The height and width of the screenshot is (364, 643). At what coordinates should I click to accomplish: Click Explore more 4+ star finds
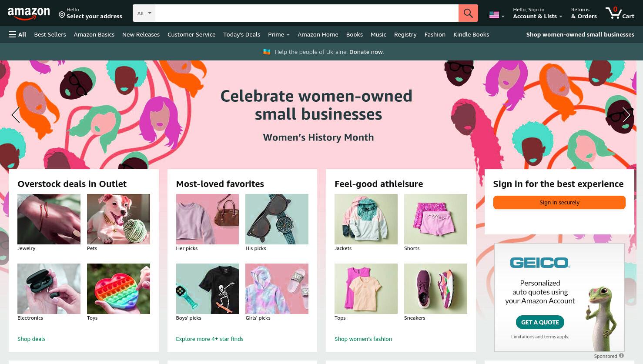pos(210,339)
